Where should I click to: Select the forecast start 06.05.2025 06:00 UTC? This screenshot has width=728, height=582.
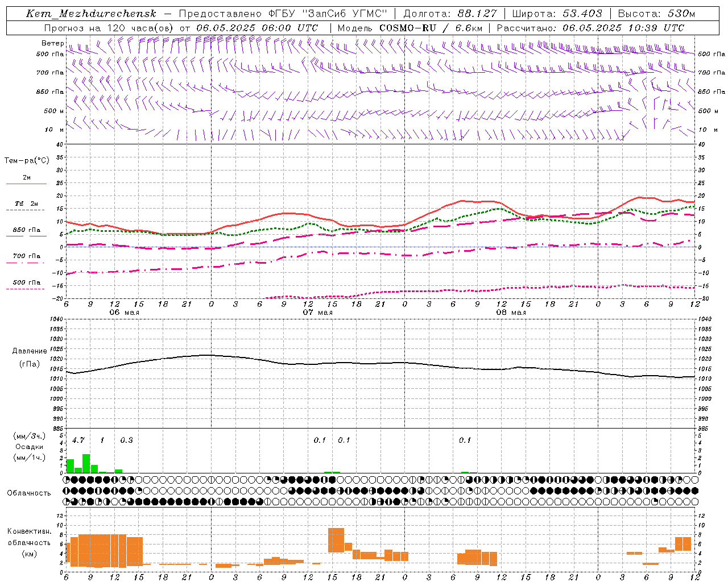coord(257,28)
